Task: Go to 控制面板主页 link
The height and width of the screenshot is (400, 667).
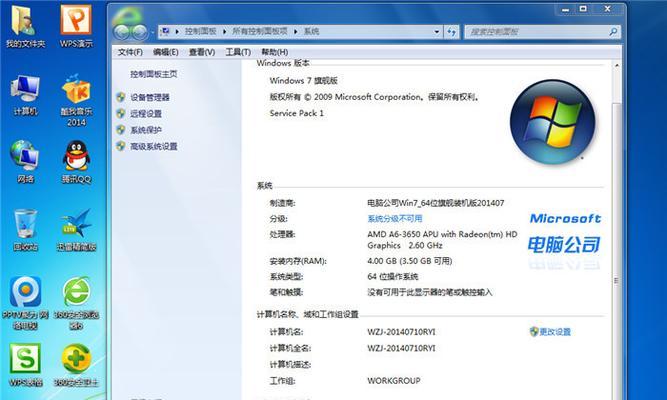Action: (154, 74)
